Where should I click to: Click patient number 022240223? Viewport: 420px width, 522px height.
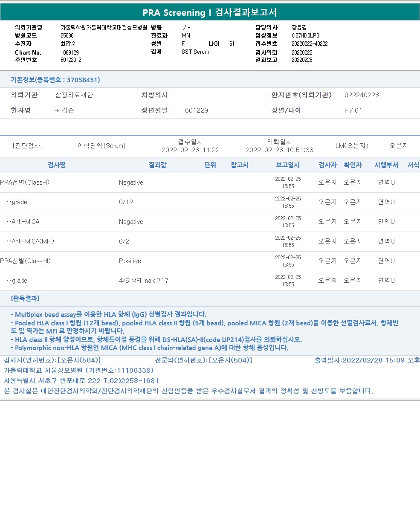(x=362, y=95)
